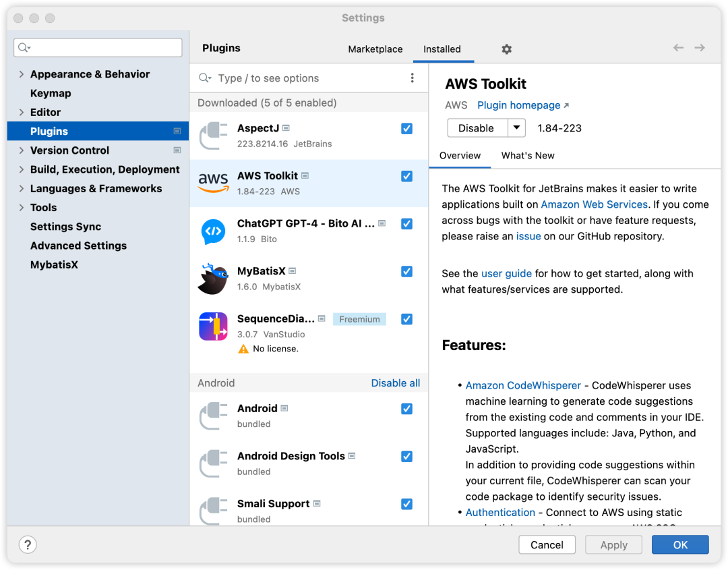Uncheck the Android plugin checkbox
Viewport: 728px width, 570px height.
[x=406, y=409]
